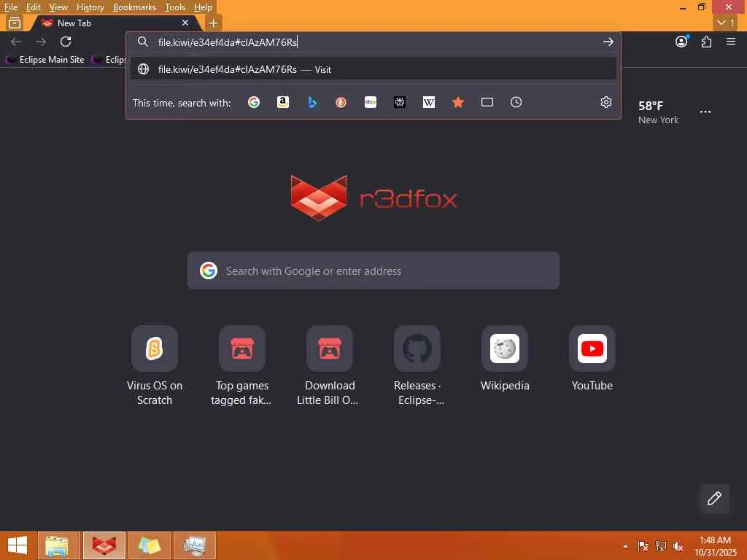Search this time with Wikipedia icon
This screenshot has height=560, width=747.
coord(429,102)
